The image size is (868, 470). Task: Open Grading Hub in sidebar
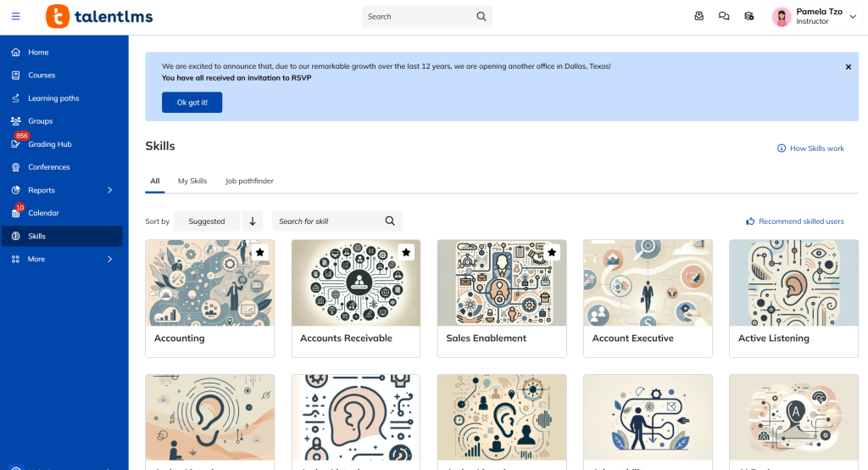click(x=49, y=144)
